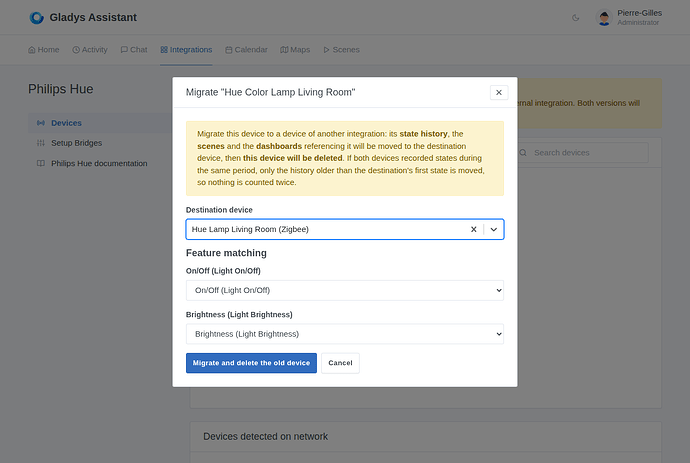This screenshot has height=463, width=690.
Task: Switch to Chat tab
Action: click(x=134, y=50)
